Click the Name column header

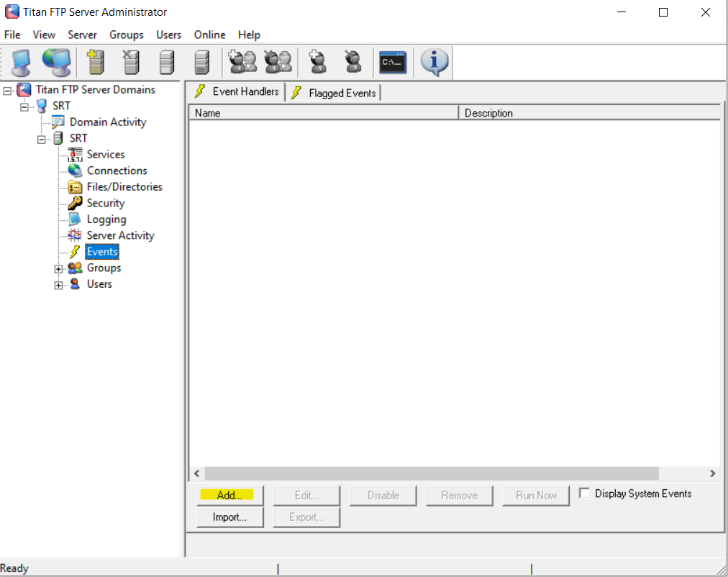(x=323, y=113)
